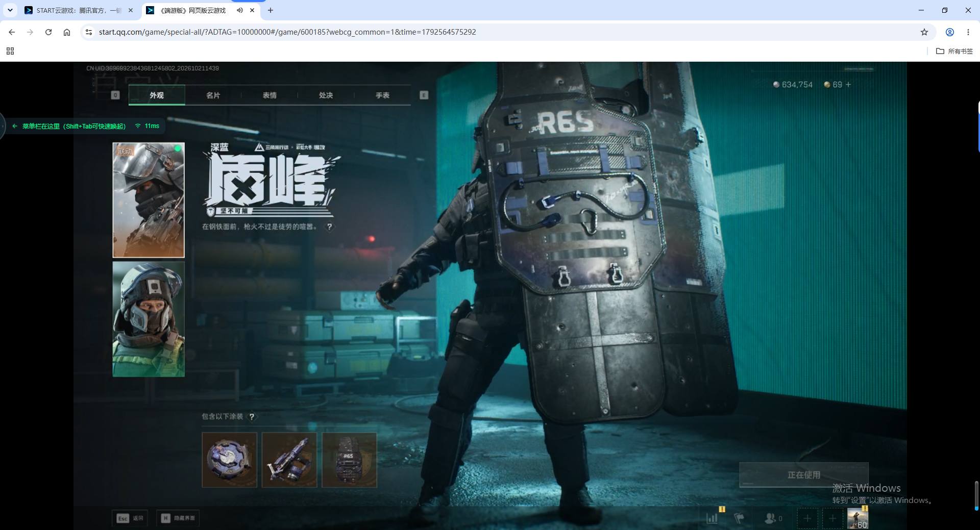Expand the browser tab search dropdown

tap(10, 10)
